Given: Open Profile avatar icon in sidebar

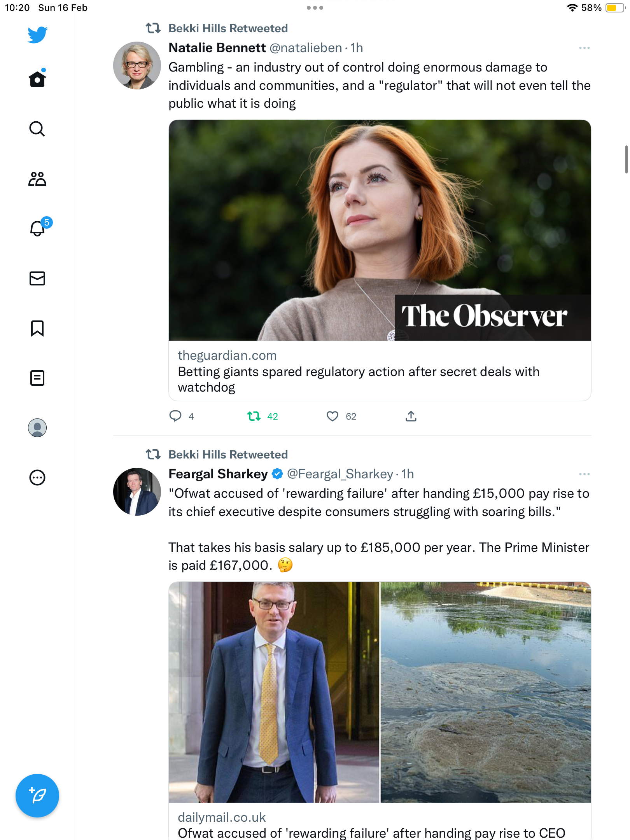Looking at the screenshot, I should (37, 428).
